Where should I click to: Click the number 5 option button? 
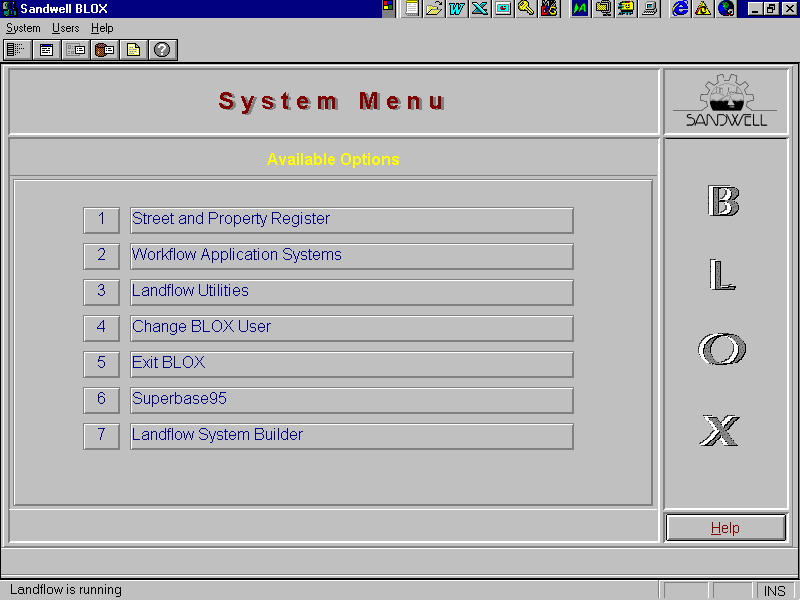[102, 364]
